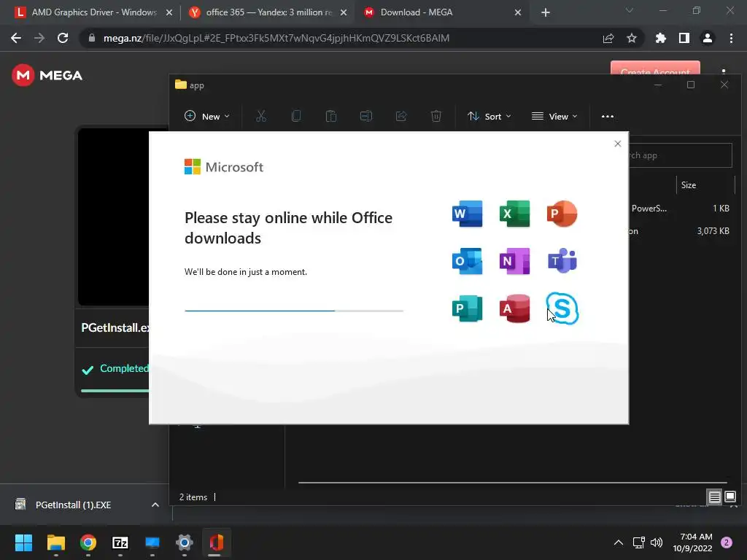This screenshot has height=560, width=747.
Task: Show hidden system tray icons
Action: [619, 542]
